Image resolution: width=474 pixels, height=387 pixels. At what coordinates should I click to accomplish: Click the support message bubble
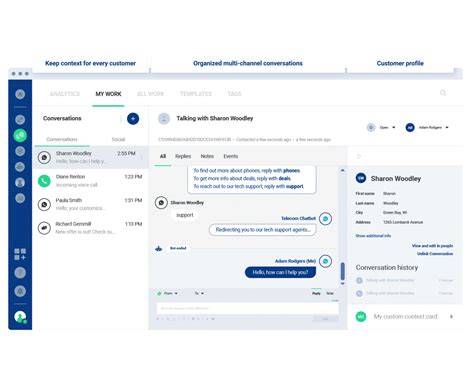click(185, 215)
